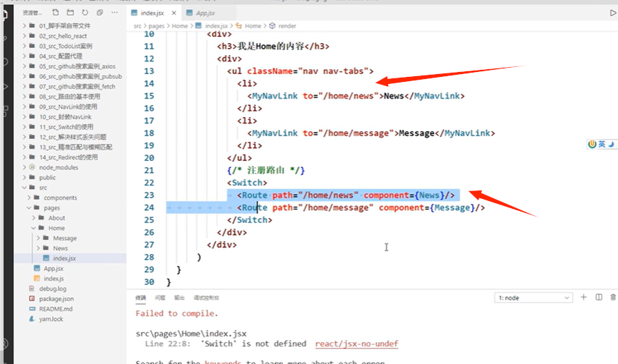The image size is (618, 364).
Task: Expand the public folder chevron
Action: (x=25, y=177)
